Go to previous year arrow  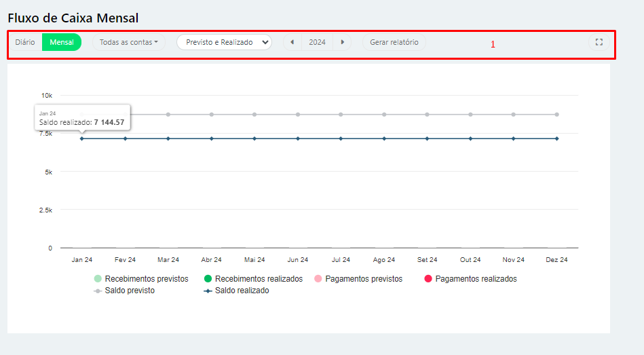[x=292, y=42]
